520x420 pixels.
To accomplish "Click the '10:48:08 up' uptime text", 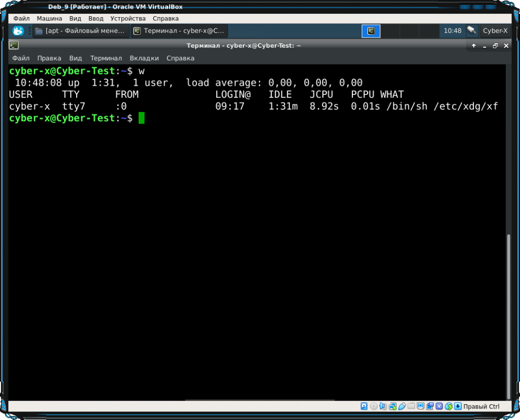I will click(47, 83).
